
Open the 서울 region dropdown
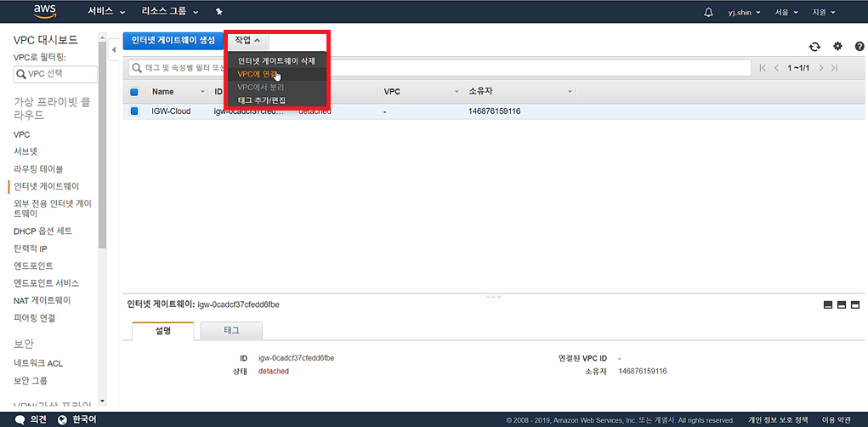pos(786,12)
